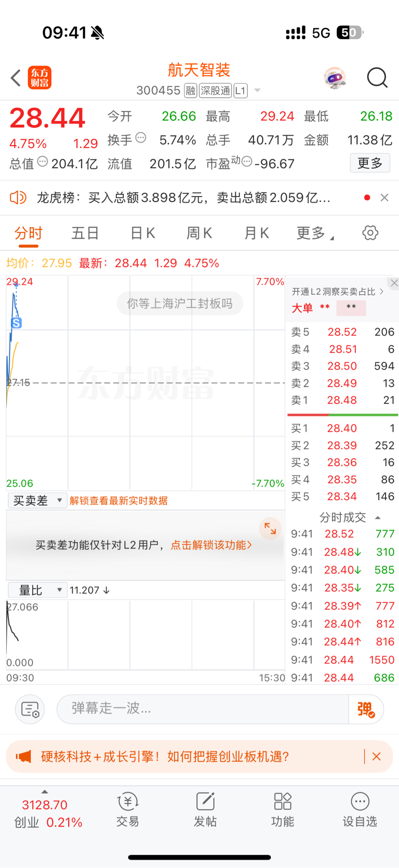Open the robot assistant avatar

coord(335,78)
